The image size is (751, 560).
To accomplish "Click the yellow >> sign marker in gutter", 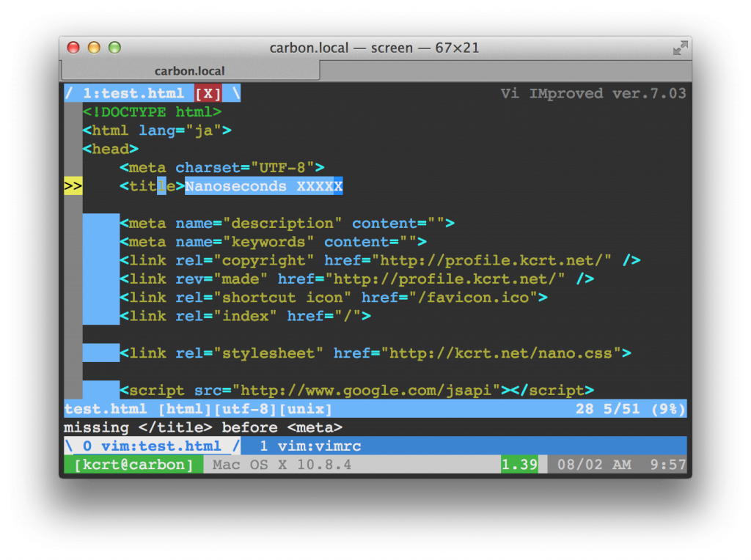I will (73, 185).
